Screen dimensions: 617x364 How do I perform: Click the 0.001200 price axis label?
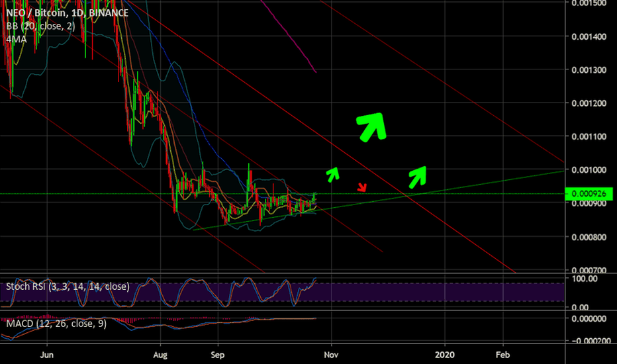(x=589, y=103)
